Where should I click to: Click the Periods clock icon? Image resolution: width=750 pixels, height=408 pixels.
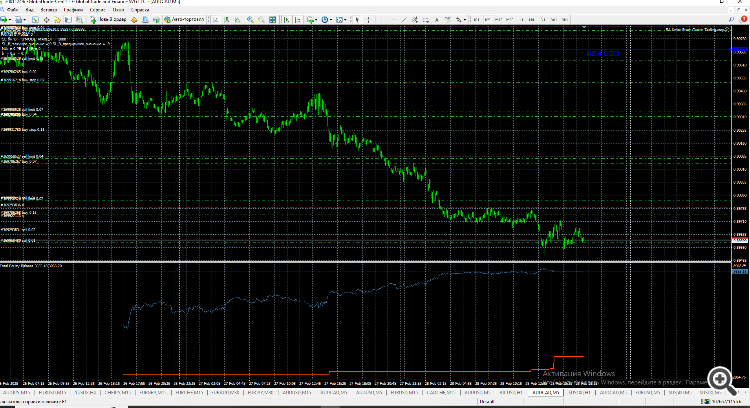325,20
